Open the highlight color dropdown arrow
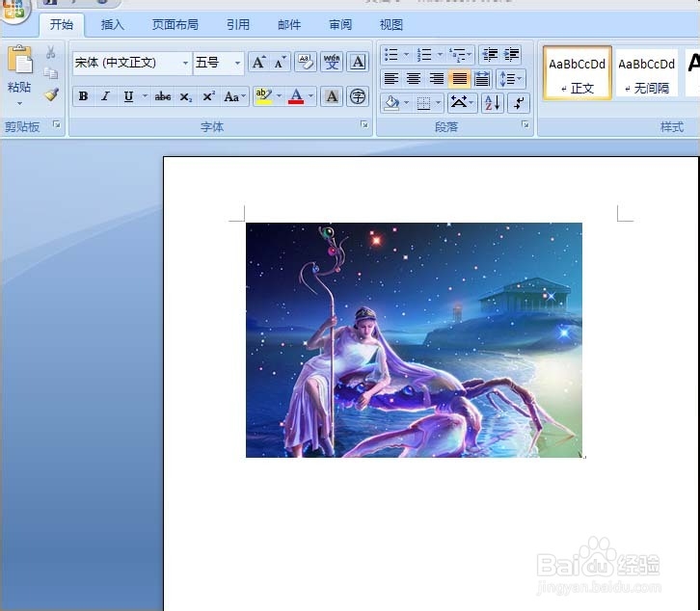This screenshot has width=700, height=611. point(279,96)
